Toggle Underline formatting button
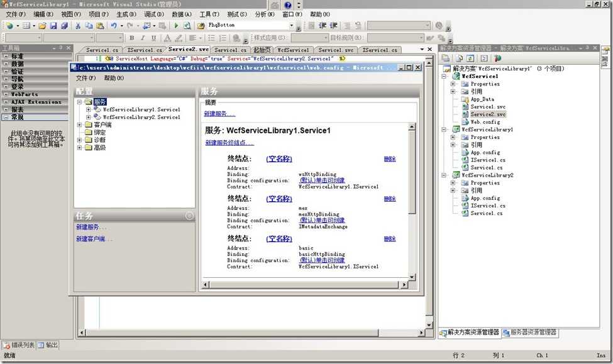Image resolution: width=613 pixels, height=364 pixels. tap(153, 38)
